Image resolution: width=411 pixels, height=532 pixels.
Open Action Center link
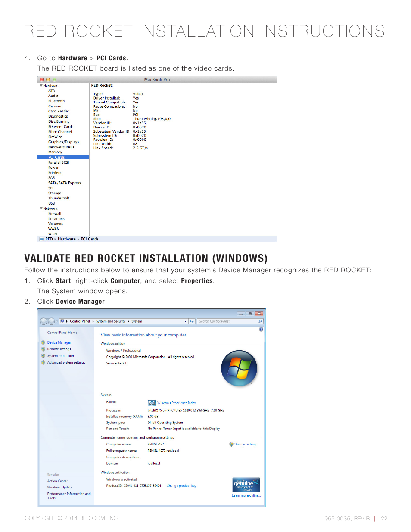pos(57,481)
